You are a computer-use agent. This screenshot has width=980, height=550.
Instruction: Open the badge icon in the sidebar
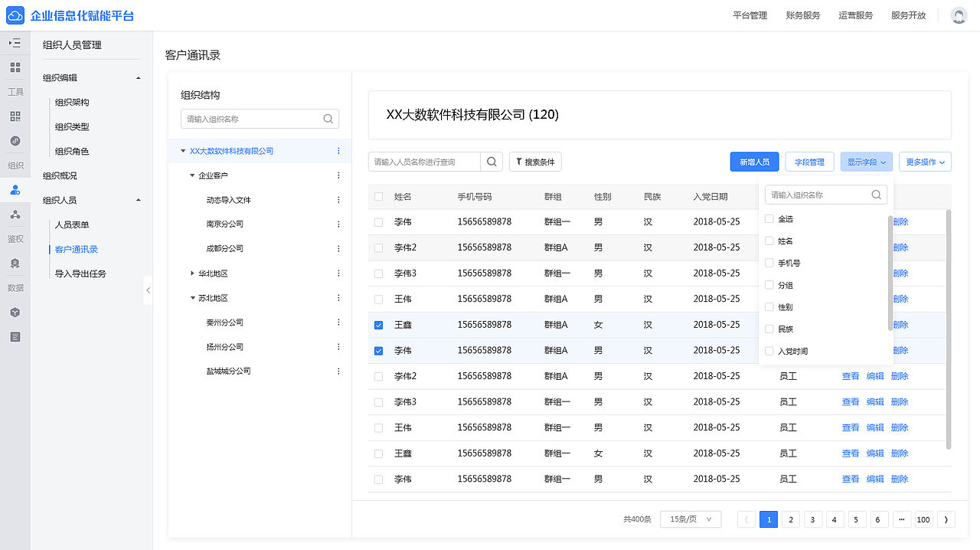15,263
